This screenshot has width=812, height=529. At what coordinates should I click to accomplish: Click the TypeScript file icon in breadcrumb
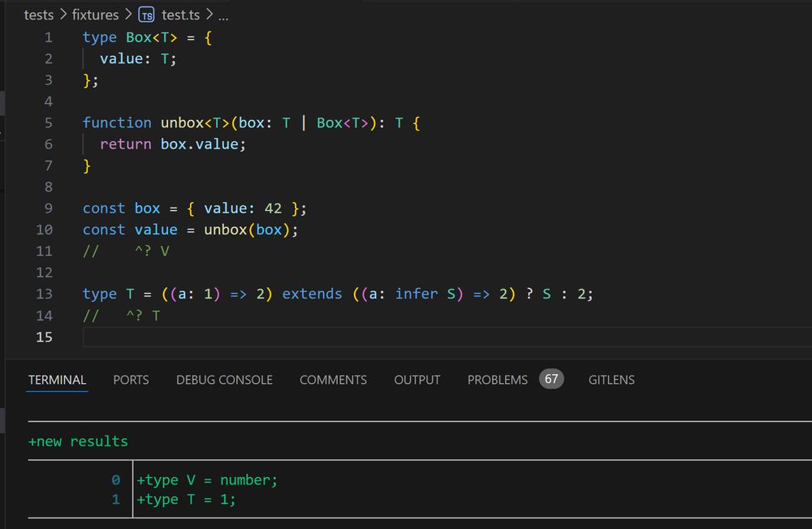pos(146,15)
